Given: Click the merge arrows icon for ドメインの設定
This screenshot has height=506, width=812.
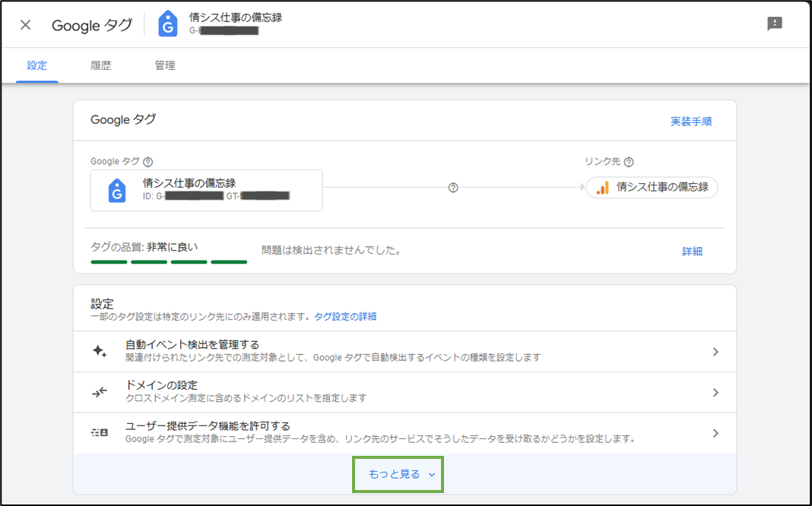Looking at the screenshot, I should pos(100,392).
